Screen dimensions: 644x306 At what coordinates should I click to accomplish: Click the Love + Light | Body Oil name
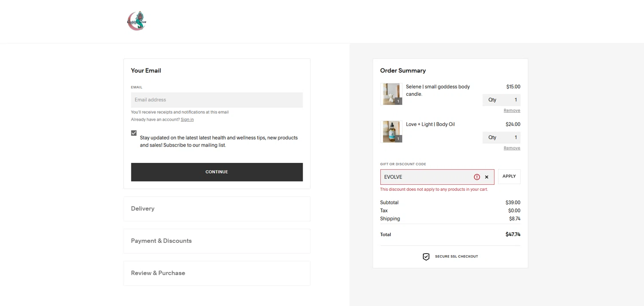point(430,124)
